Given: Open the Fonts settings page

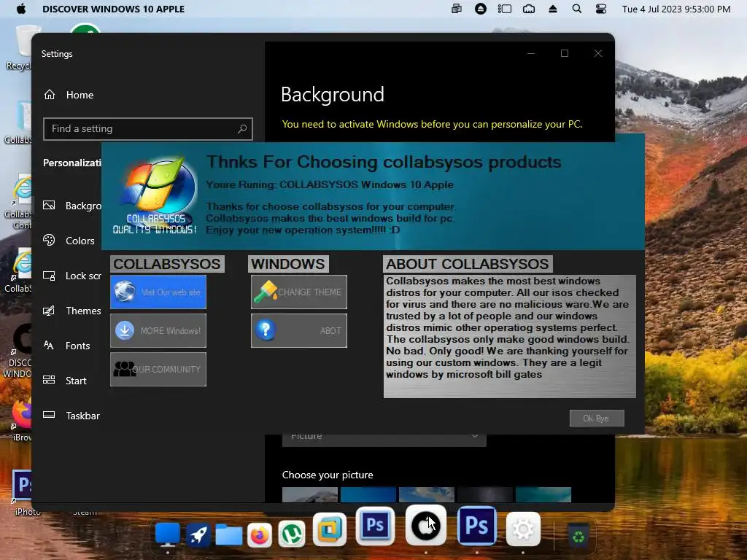Looking at the screenshot, I should click(x=66, y=346).
